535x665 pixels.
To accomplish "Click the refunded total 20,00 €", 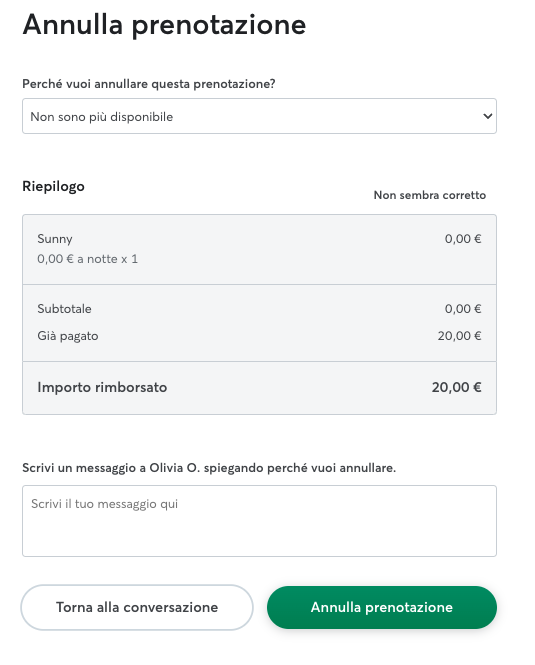I will coord(456,387).
